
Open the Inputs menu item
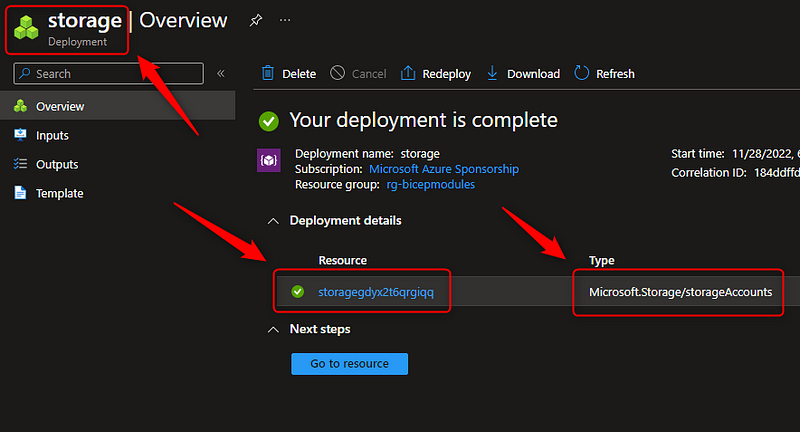52,135
